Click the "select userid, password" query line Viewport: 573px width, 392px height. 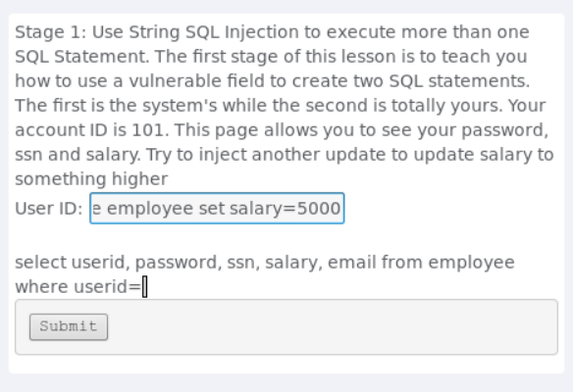pos(116,263)
